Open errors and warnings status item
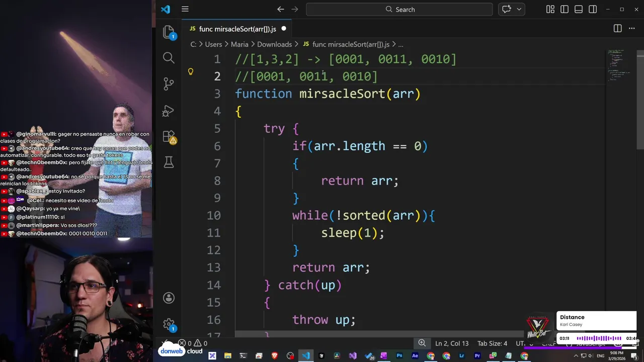This screenshot has width=644, height=362. click(x=193, y=343)
